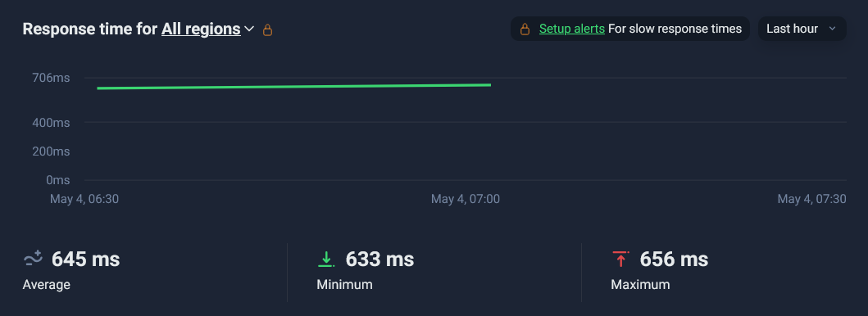This screenshot has width=868, height=316.
Task: Click chevron next to All regions
Action: pyautogui.click(x=249, y=29)
